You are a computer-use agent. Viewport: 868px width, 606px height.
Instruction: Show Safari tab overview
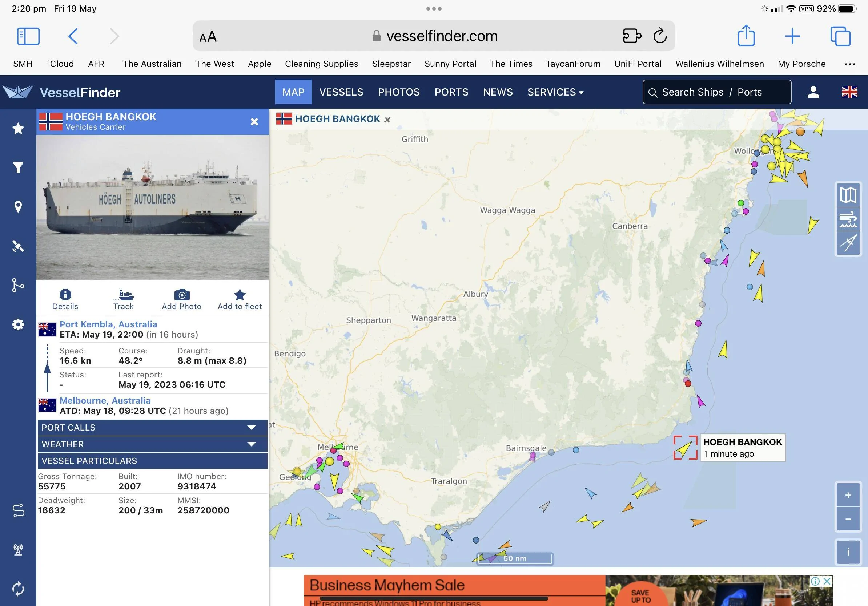[840, 36]
